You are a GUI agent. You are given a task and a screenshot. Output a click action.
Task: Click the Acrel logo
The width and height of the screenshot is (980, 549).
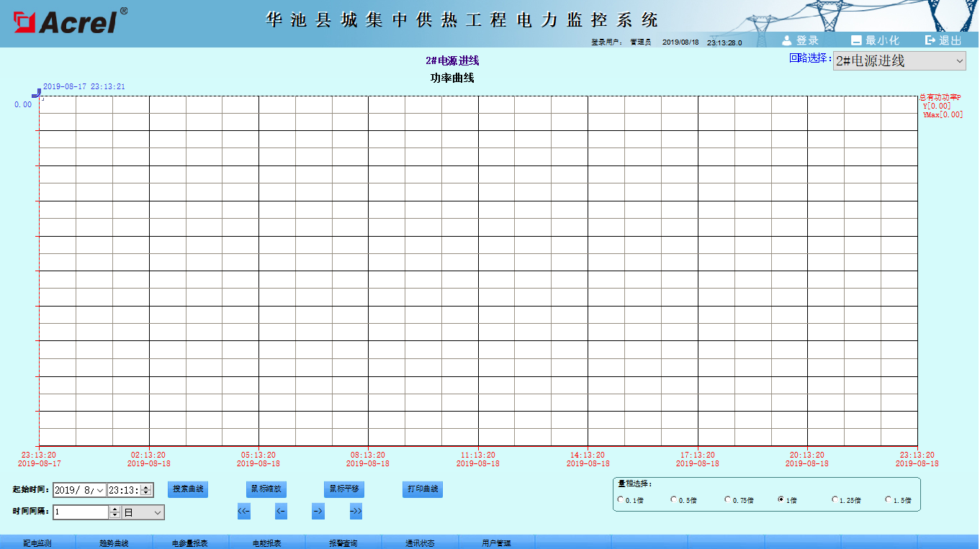tap(70, 22)
